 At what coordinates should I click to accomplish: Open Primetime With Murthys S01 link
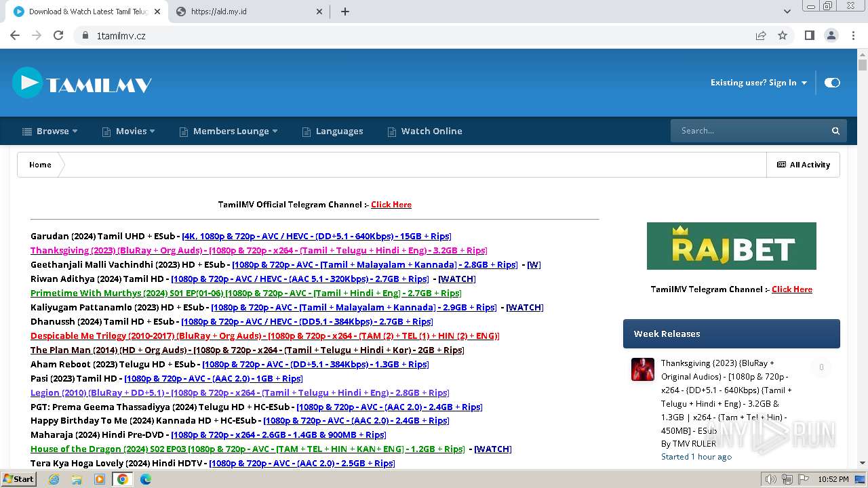coord(245,293)
